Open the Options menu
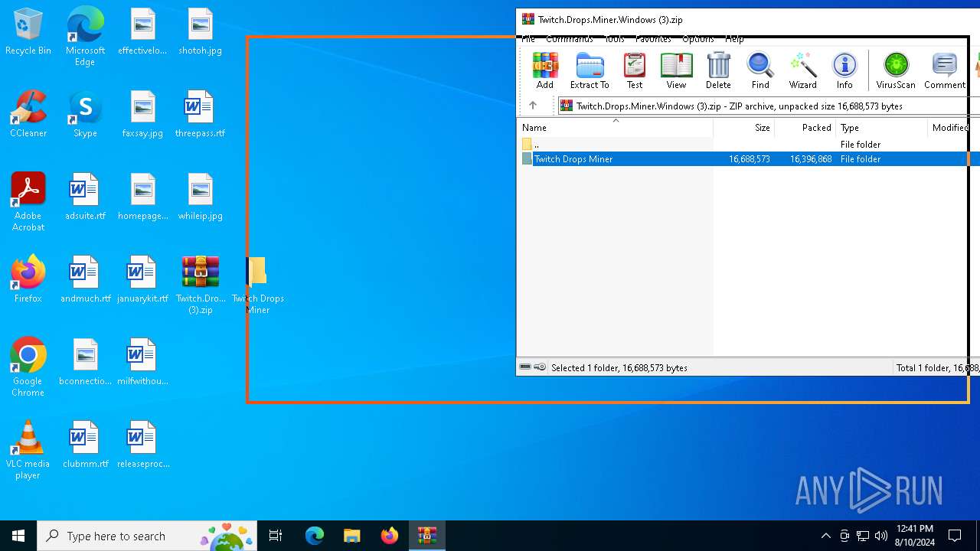The image size is (980, 551). point(698,38)
